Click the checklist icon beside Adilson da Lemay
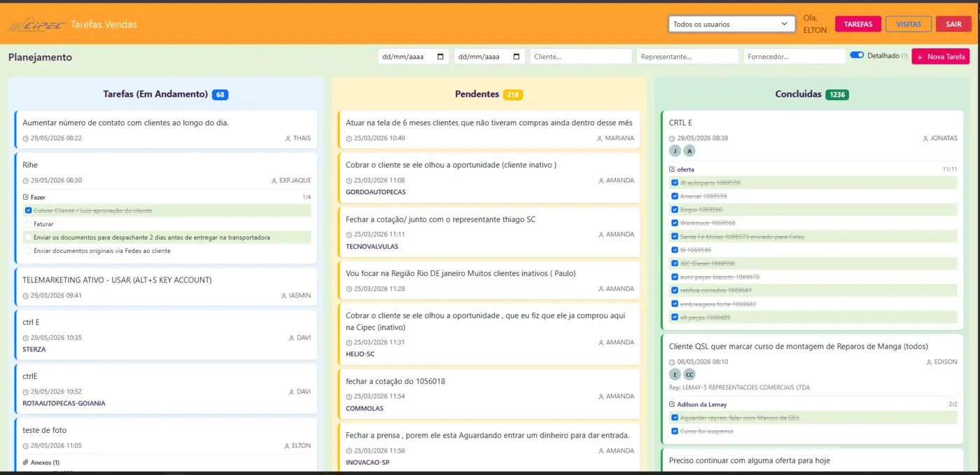This screenshot has width=980, height=475. [672, 404]
